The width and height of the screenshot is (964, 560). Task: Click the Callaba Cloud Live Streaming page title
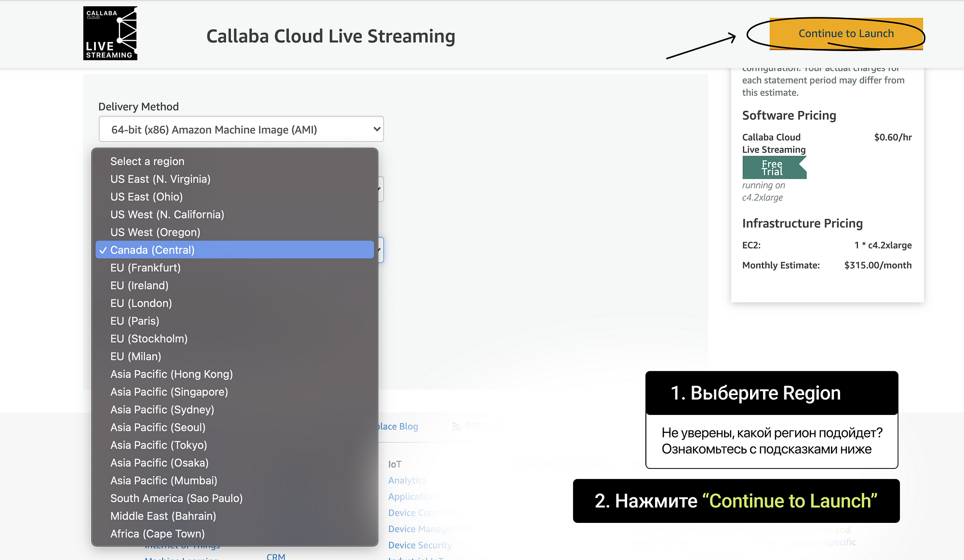[x=331, y=36]
